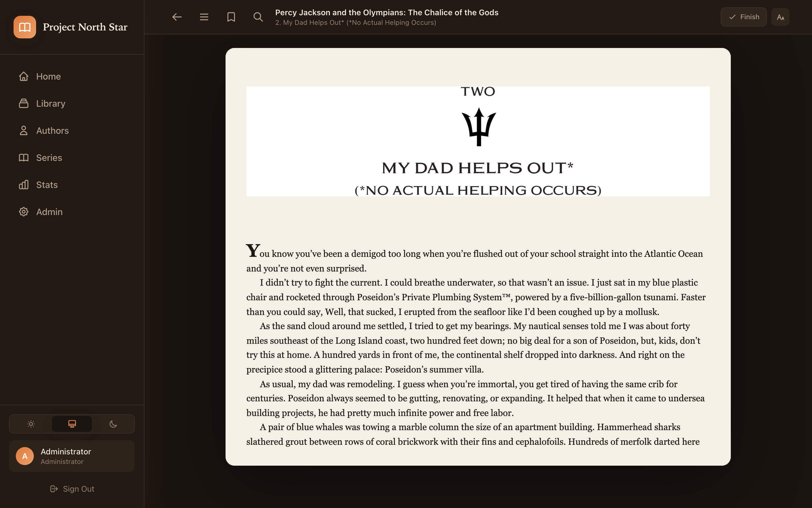Click the Home house icon
Viewport: 812px width, 508px height.
pos(23,76)
